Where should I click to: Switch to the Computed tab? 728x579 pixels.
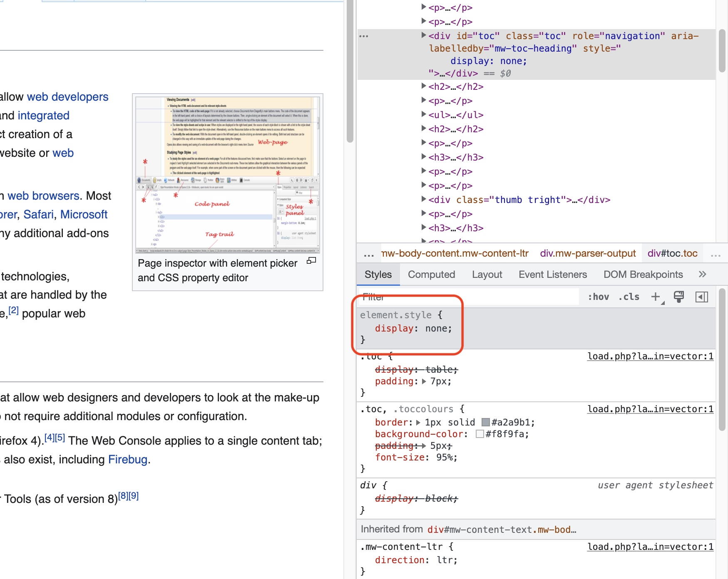pos(432,275)
